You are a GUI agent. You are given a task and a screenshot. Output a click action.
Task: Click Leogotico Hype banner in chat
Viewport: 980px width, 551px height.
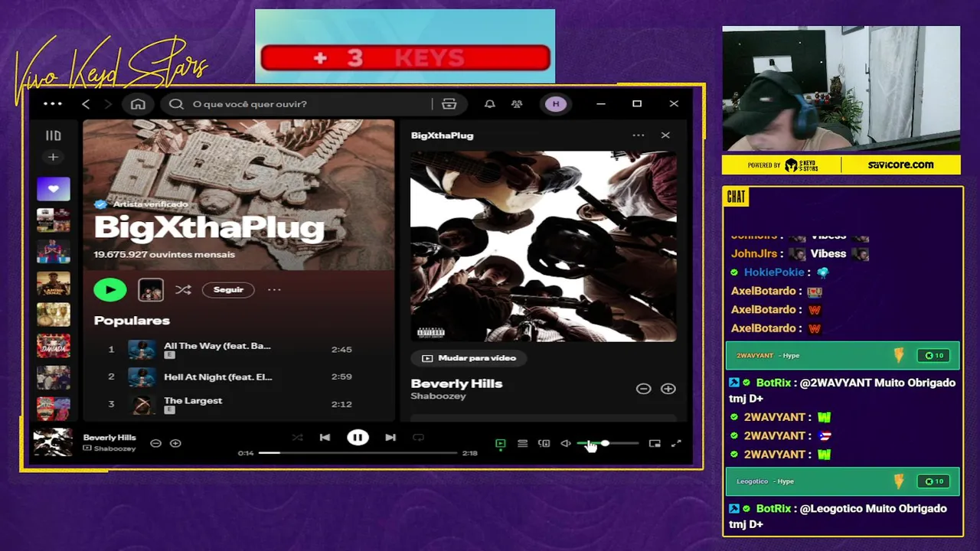[x=842, y=481]
